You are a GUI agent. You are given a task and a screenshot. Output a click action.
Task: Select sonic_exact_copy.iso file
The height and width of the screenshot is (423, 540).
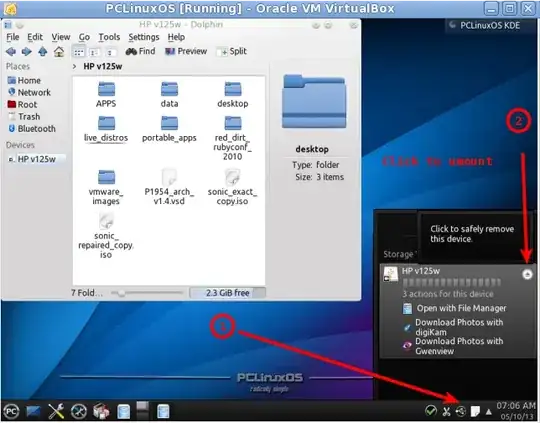click(x=232, y=187)
